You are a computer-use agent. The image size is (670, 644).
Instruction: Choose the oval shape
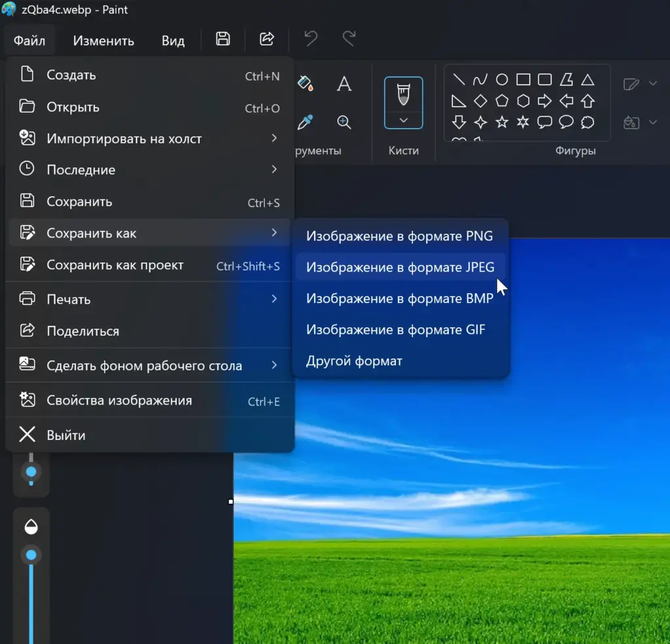point(502,79)
